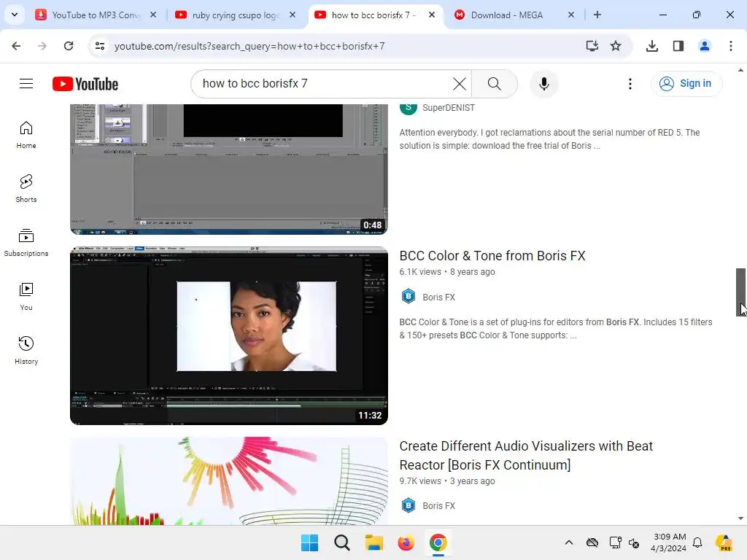Open History in the sidebar
The image size is (747, 560).
click(x=26, y=351)
